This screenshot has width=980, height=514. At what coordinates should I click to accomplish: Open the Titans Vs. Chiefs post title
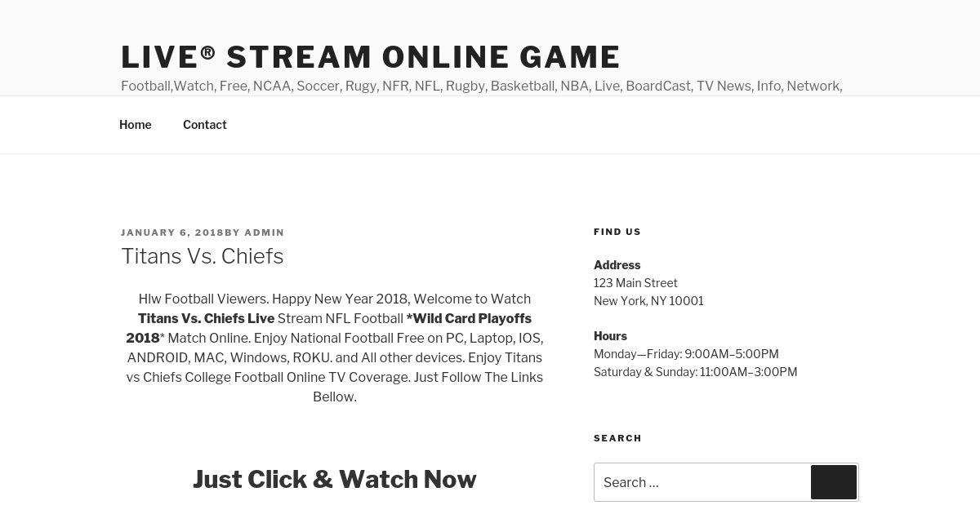203,256
